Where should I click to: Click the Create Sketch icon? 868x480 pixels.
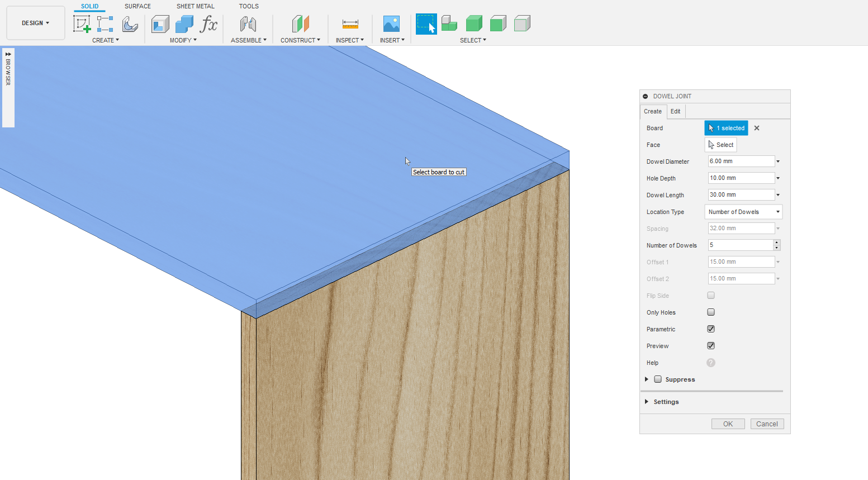pos(82,24)
